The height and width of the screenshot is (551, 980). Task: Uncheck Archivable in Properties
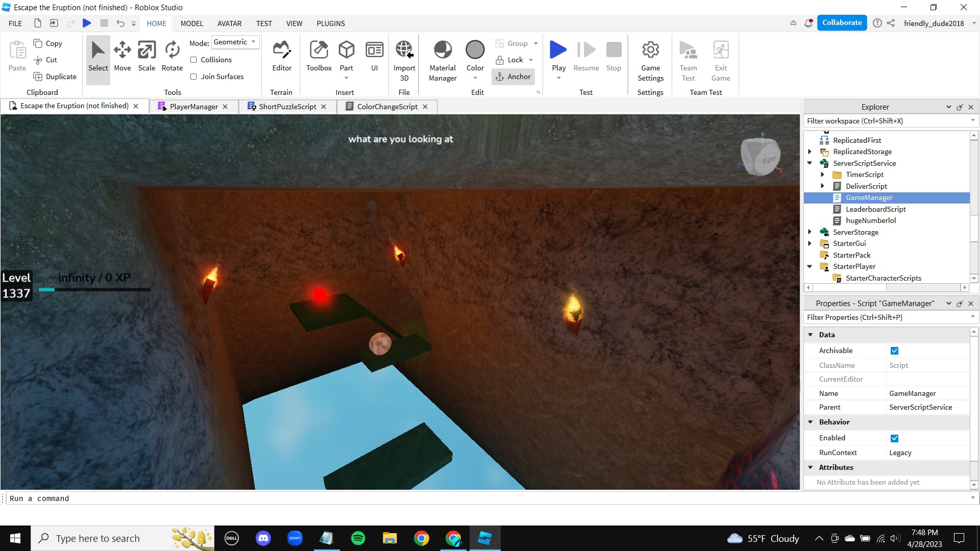[x=895, y=350]
